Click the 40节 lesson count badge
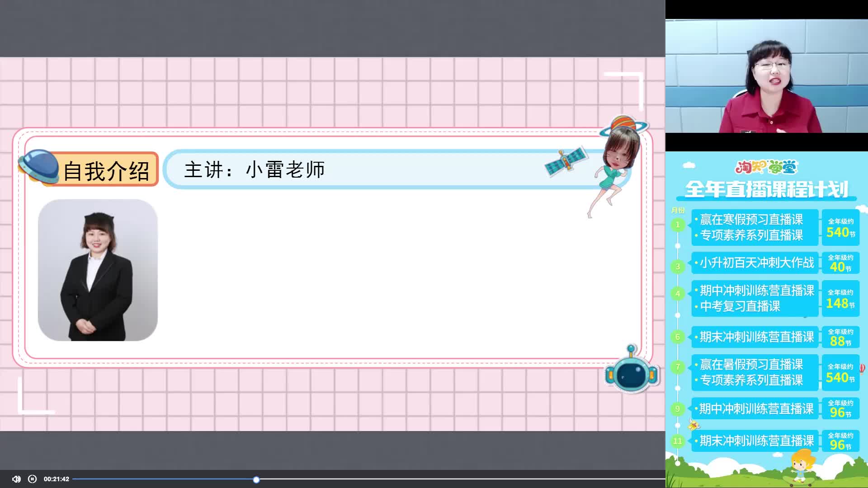The height and width of the screenshot is (488, 868). 841,263
